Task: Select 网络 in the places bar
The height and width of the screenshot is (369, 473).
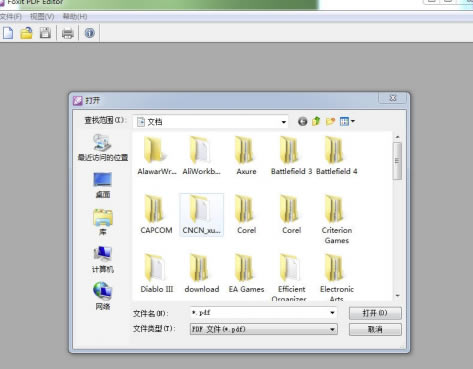Action: point(103,297)
